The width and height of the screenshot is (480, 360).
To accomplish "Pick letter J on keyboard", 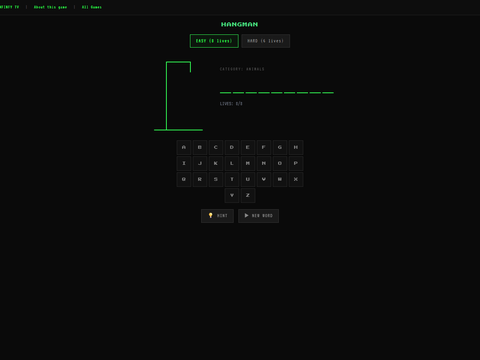I will click(x=200, y=163).
